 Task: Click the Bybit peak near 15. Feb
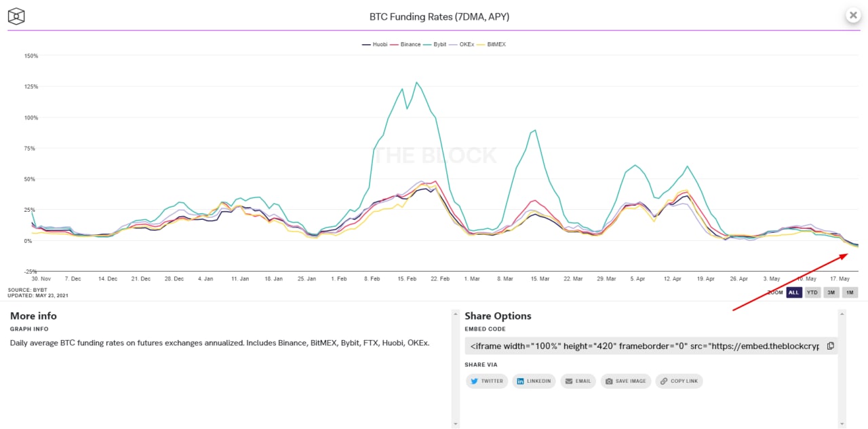click(417, 83)
